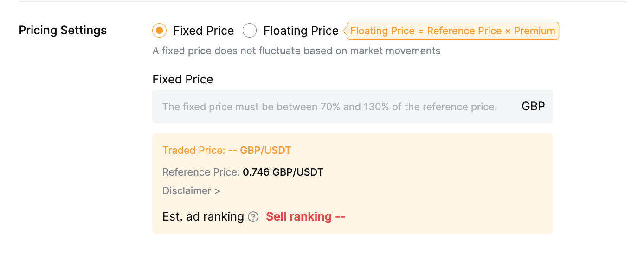Click the GBP currency suffix in price field
Screen dimensions: 644x253
tap(533, 107)
